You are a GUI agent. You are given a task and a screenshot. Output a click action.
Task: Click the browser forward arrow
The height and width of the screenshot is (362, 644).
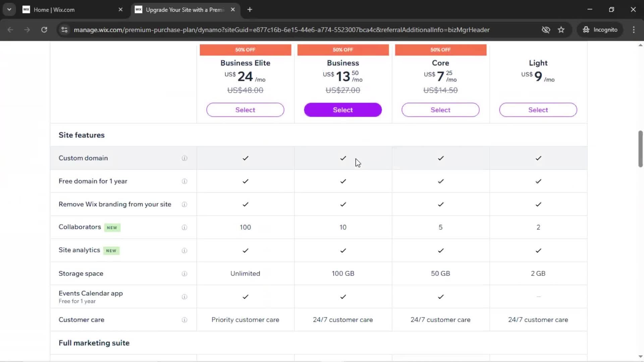27,30
